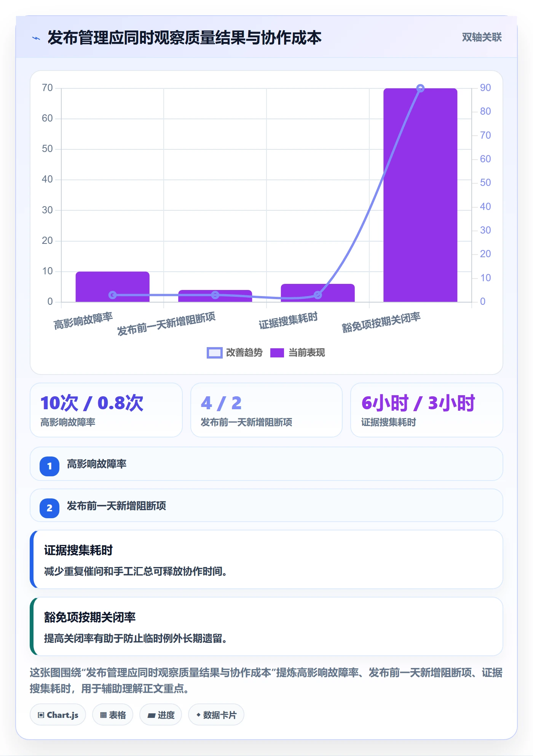The image size is (533, 756).
Task: Select the Chart.js tag
Action: point(58,715)
